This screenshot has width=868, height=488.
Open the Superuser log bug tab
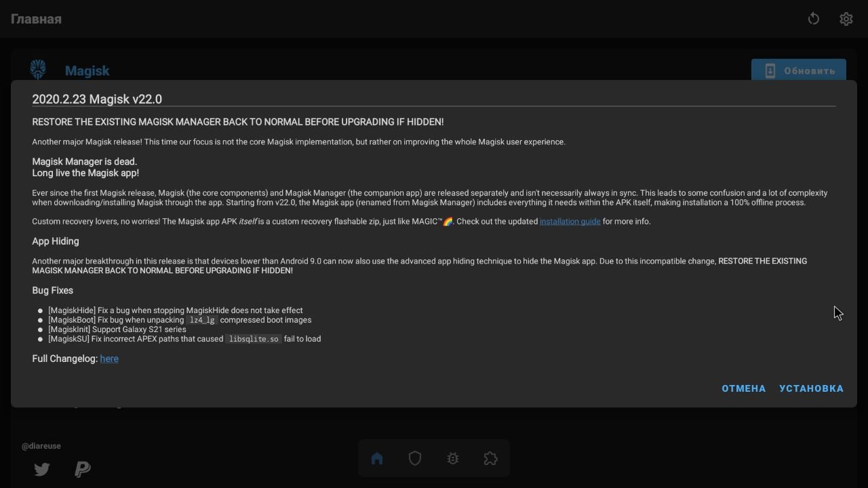point(453,459)
